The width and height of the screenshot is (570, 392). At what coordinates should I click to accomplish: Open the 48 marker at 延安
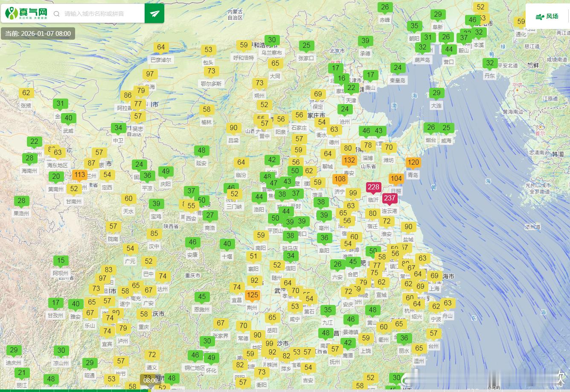pos(201,151)
